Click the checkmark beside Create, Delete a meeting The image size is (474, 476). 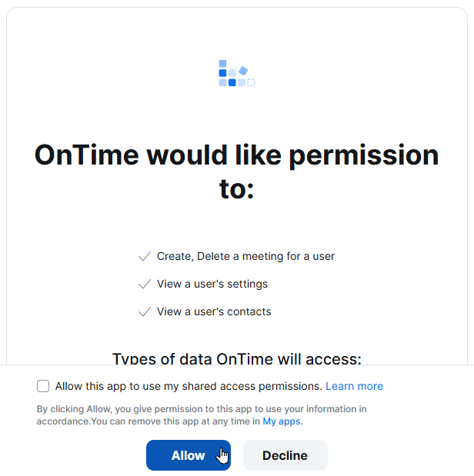(x=145, y=256)
